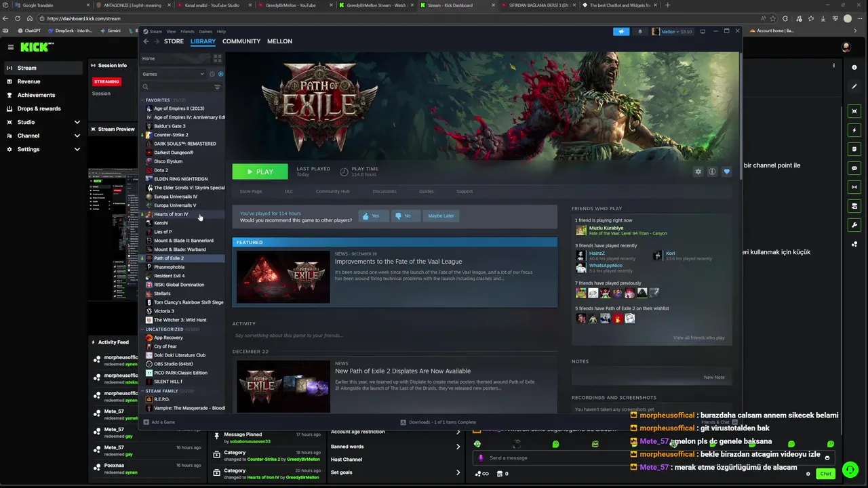This screenshot has width=868, height=488.
Task: Open the Steam Community tab
Action: tap(241, 41)
